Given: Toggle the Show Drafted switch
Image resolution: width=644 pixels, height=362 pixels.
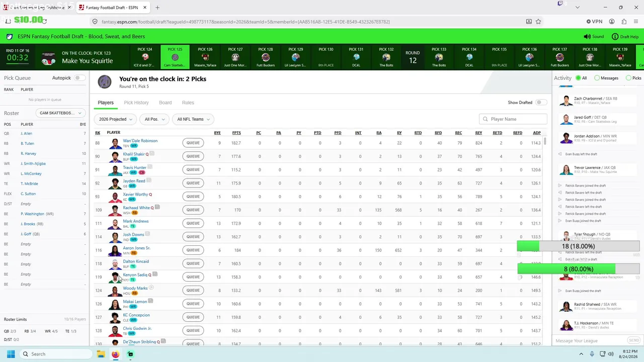Looking at the screenshot, I should coord(541,103).
